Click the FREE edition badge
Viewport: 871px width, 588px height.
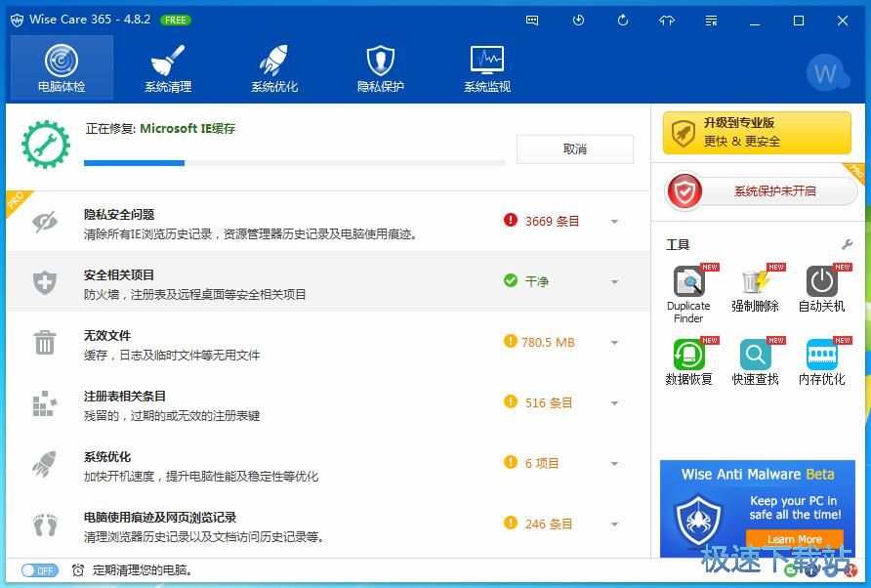coord(176,20)
